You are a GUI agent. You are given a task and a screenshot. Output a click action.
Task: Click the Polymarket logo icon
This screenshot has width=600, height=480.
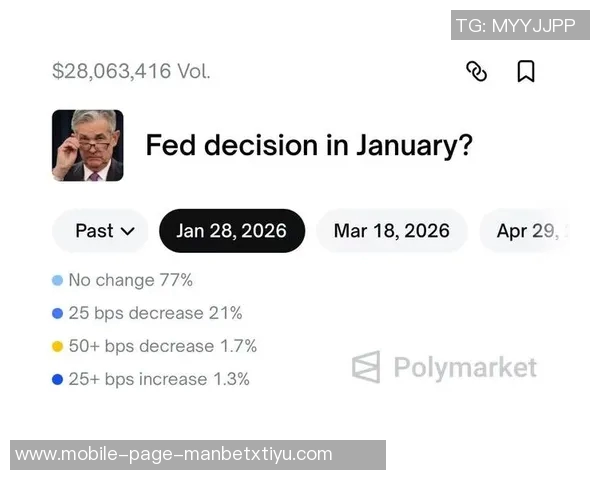(366, 367)
